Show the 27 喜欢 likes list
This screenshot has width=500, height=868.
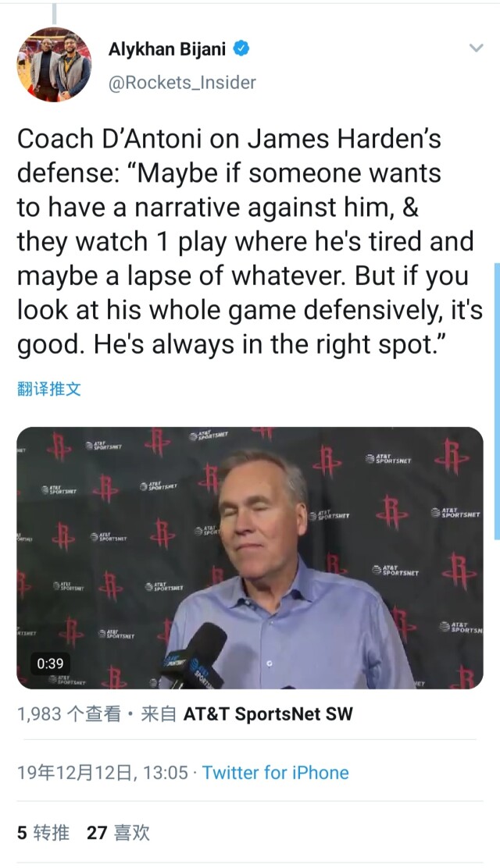[118, 832]
